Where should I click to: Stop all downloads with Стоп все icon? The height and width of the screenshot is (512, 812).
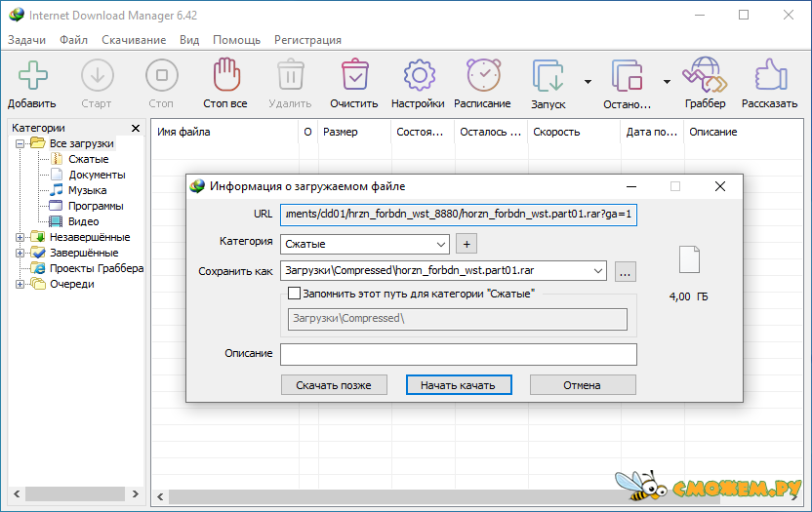(x=226, y=75)
